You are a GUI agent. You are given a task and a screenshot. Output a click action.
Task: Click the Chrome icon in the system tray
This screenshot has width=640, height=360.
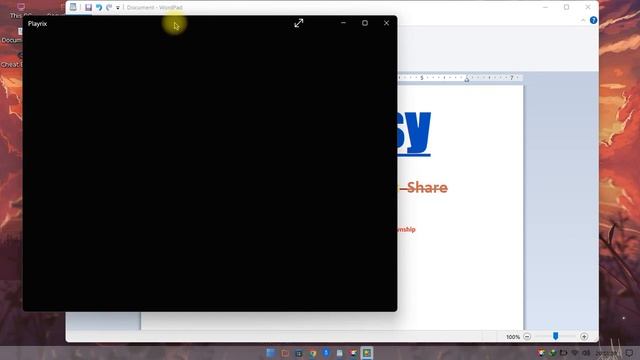click(x=541, y=353)
